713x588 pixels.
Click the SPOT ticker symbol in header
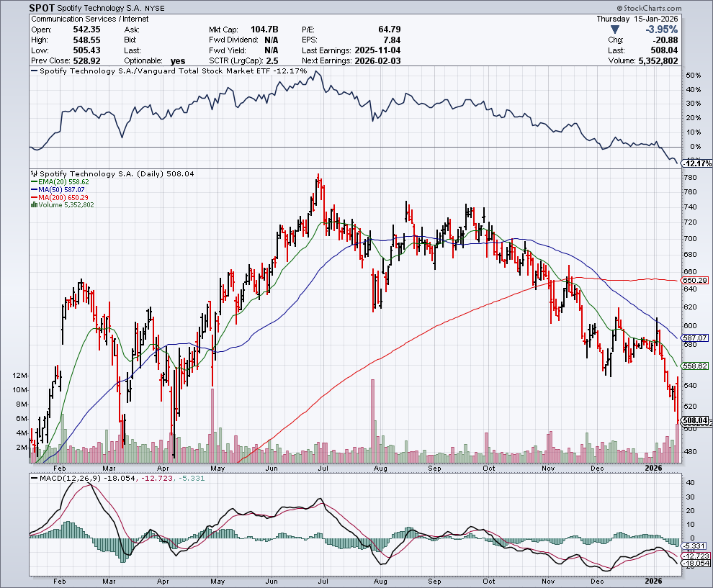[x=42, y=8]
